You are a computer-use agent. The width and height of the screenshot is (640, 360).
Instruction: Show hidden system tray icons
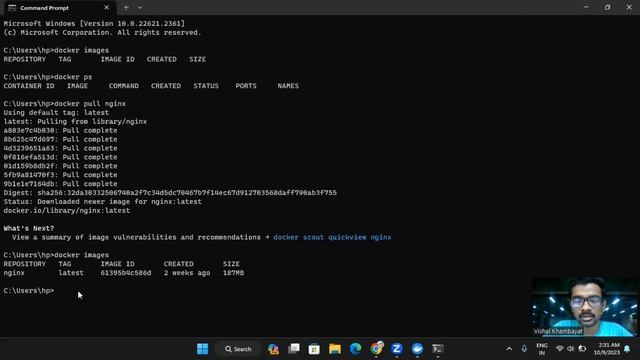click(x=509, y=349)
